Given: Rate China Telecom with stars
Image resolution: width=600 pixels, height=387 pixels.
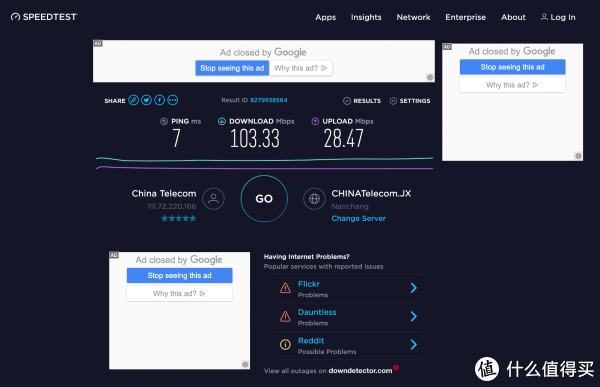Looking at the screenshot, I should [x=179, y=219].
